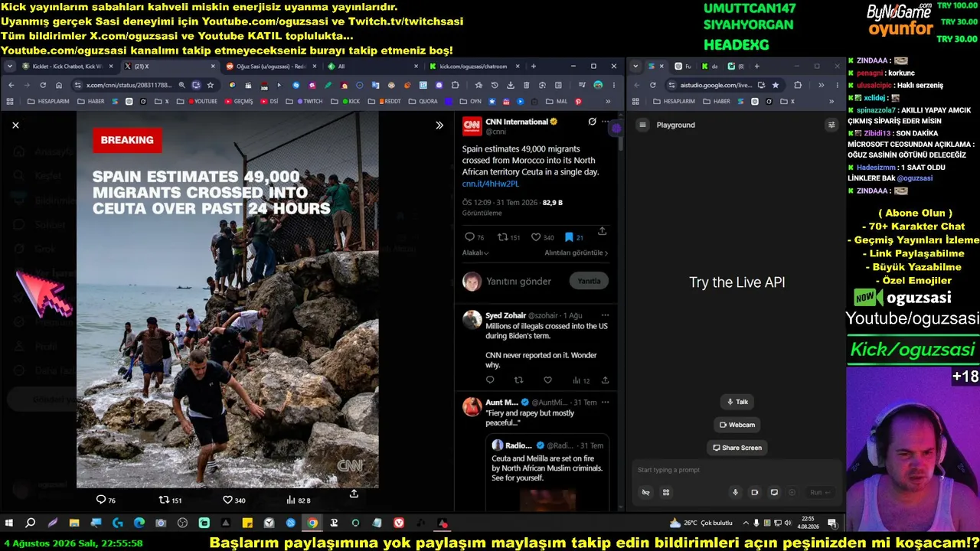The height and width of the screenshot is (551, 980).
Task: Click the Run button in AI Studio
Action: pos(819,493)
